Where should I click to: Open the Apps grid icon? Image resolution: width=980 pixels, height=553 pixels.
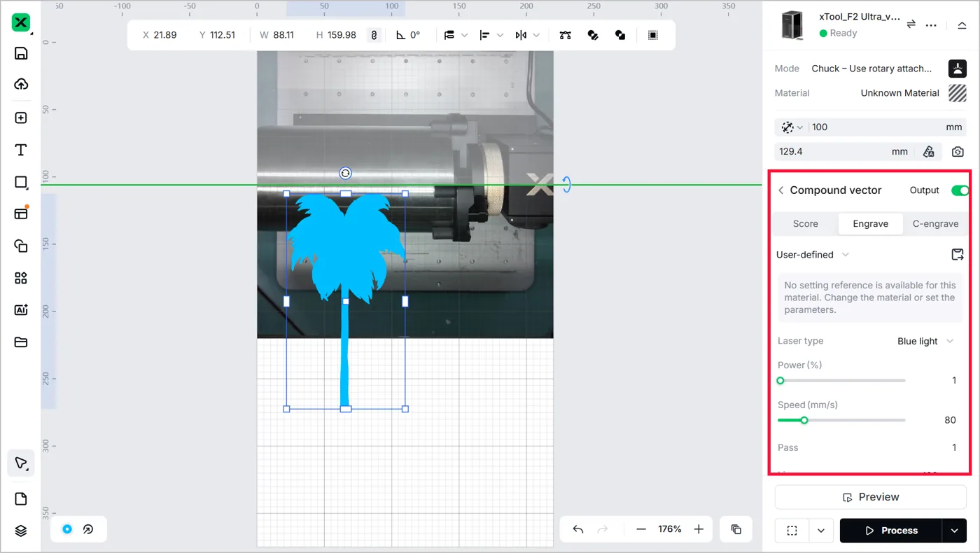tap(21, 278)
